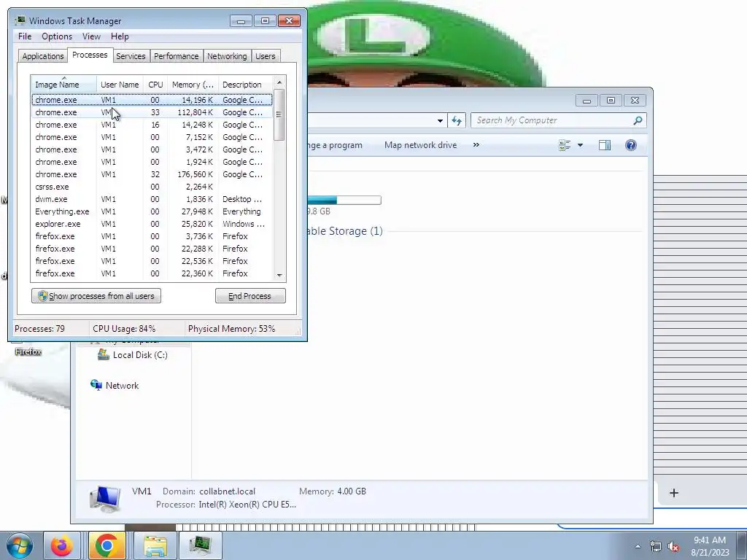Viewport: 747px width, 560px height.
Task: Click the process list scroll up arrow
Action: click(279, 82)
